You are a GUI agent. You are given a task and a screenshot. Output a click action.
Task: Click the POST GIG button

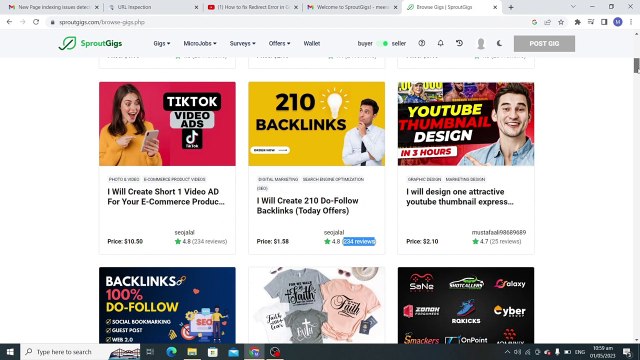(544, 44)
